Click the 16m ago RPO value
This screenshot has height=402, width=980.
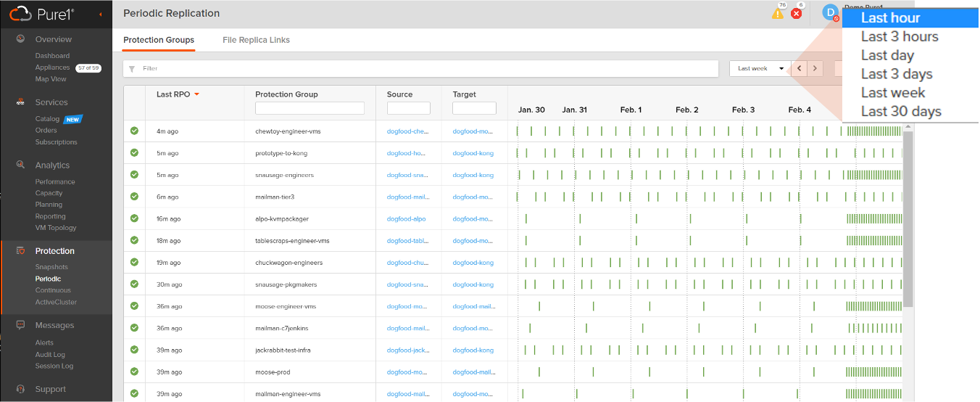click(x=169, y=218)
